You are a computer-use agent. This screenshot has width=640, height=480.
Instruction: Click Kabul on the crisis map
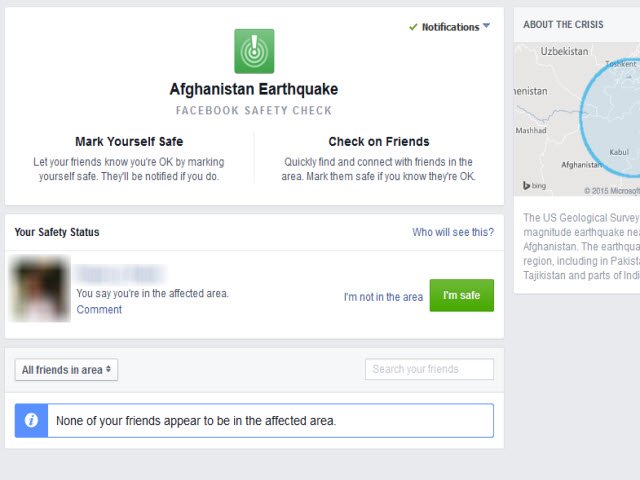click(x=619, y=152)
